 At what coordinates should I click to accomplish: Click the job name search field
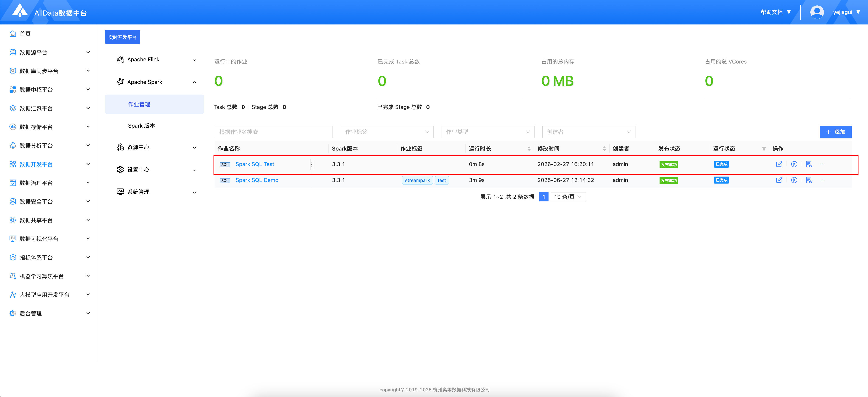273,132
